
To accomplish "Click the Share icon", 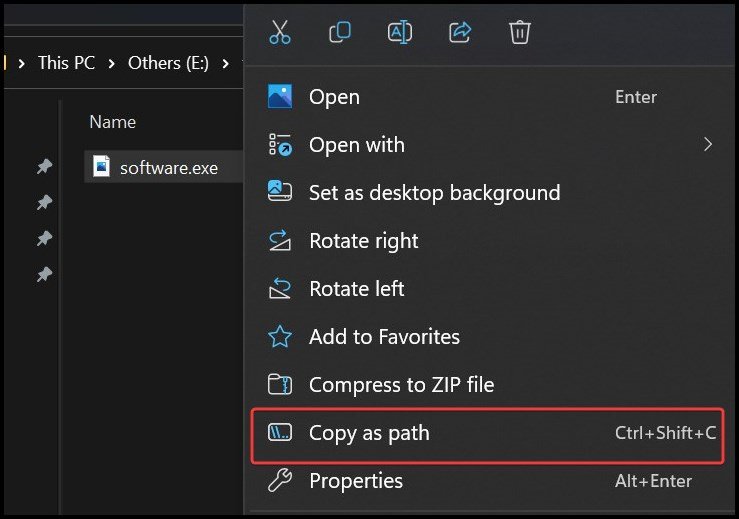I will click(460, 32).
